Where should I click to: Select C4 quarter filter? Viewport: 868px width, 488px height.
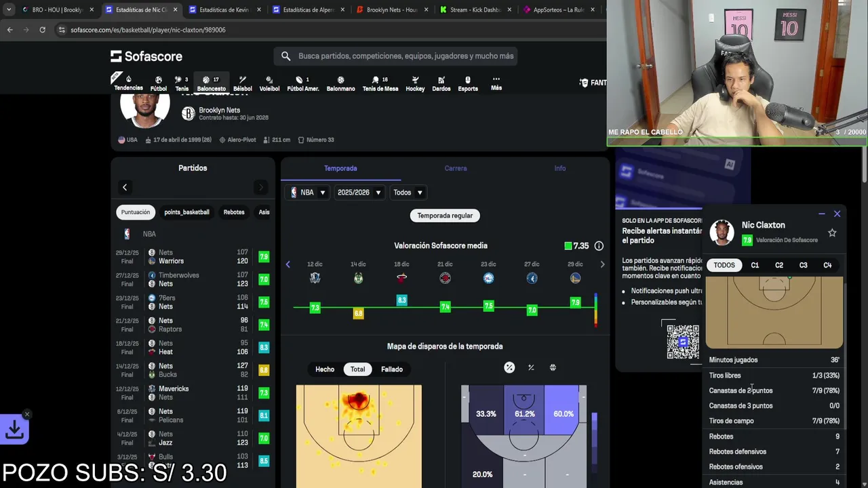(827, 265)
